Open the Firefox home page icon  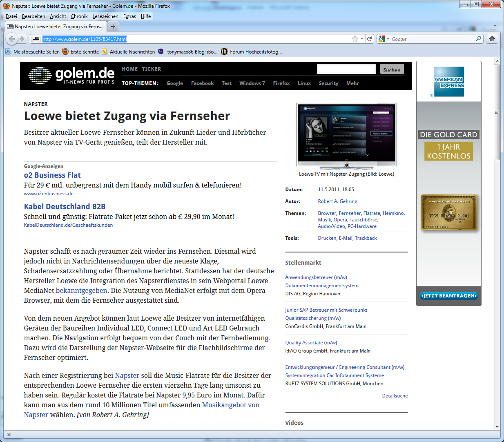pos(492,39)
